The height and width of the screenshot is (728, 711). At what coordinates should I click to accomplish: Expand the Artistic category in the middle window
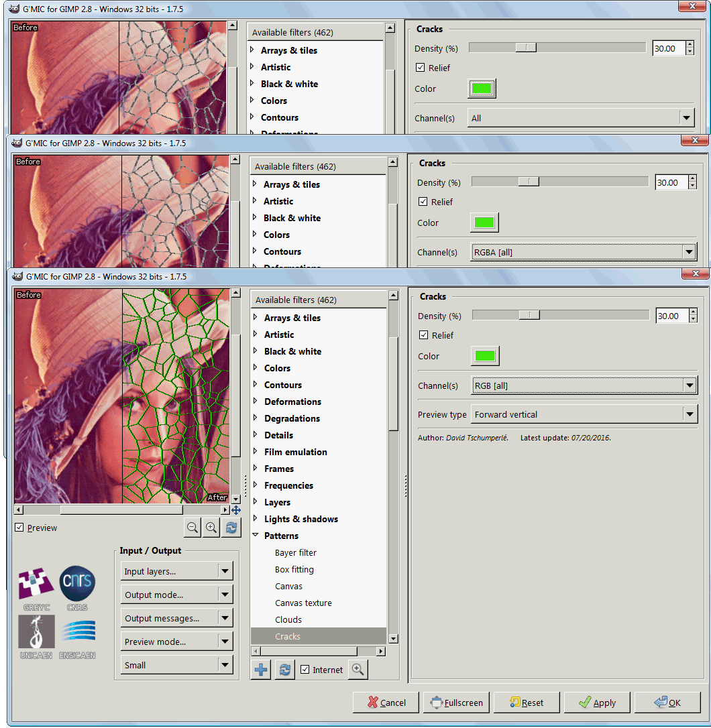point(255,200)
